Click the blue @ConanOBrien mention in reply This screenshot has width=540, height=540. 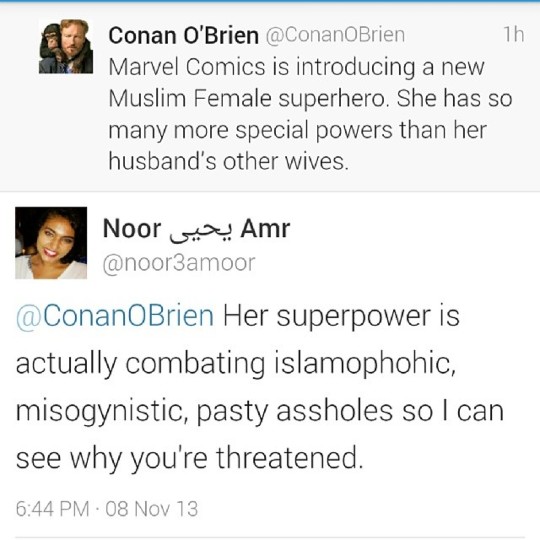(x=115, y=316)
